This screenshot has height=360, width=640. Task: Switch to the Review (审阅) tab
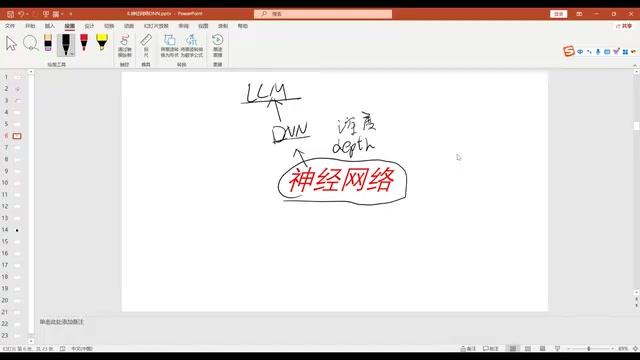click(183, 26)
